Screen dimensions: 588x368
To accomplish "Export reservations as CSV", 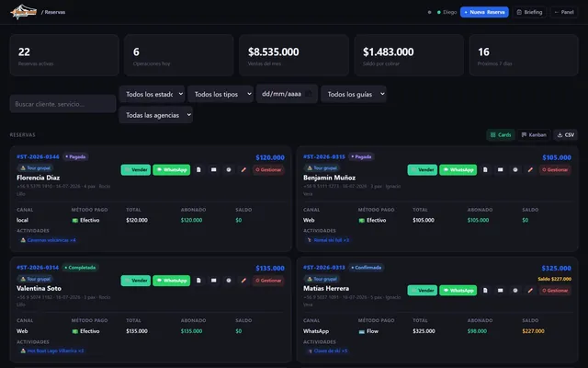I will coord(566,135).
